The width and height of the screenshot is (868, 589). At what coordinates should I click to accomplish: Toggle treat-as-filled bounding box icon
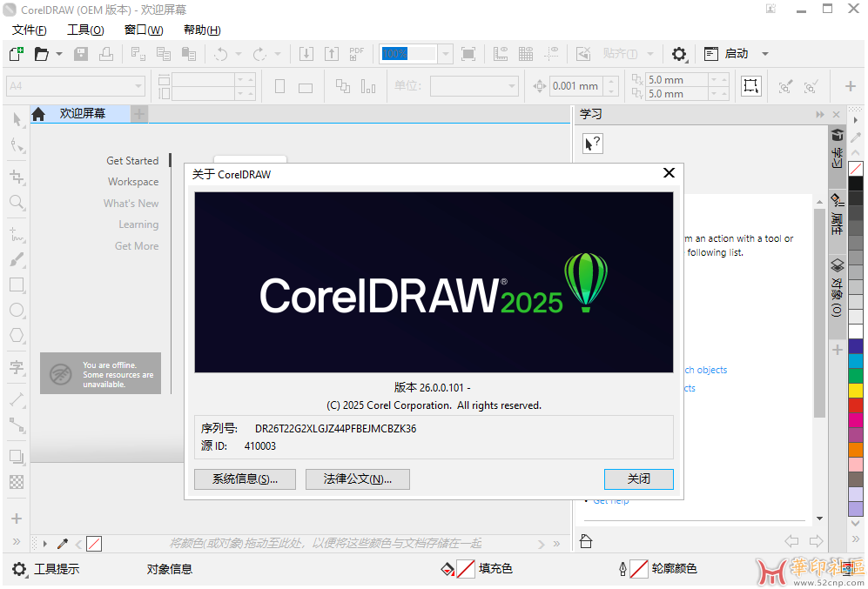750,86
